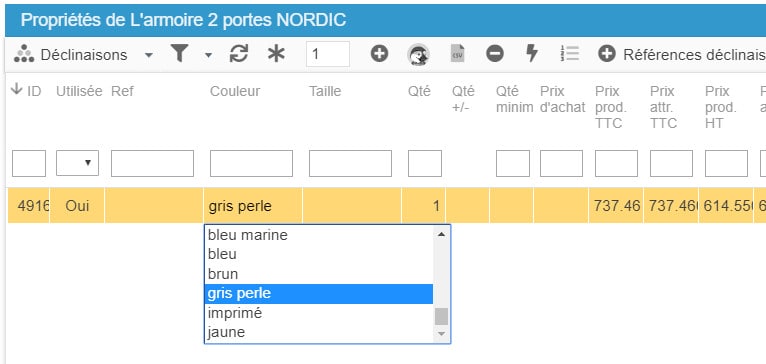The width and height of the screenshot is (766, 364).
Task: Open the Utilisée filter dropdown
Action: click(77, 163)
